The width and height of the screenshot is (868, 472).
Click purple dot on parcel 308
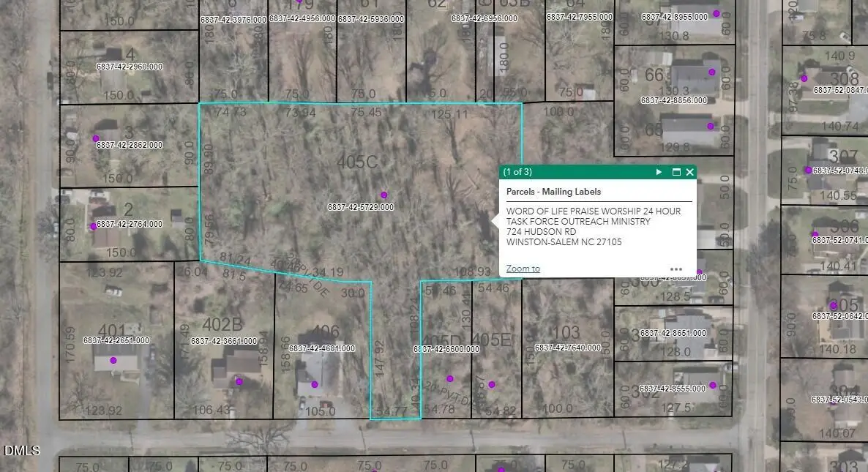[804, 78]
